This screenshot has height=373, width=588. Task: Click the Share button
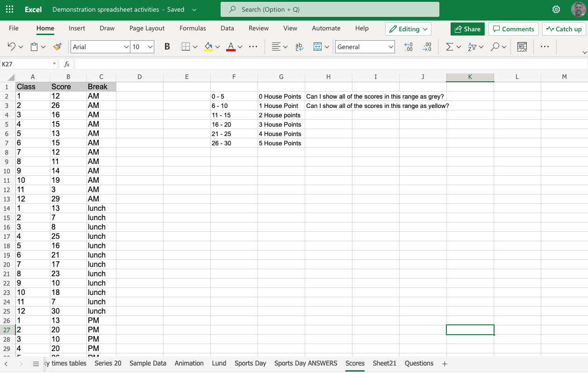coord(467,29)
